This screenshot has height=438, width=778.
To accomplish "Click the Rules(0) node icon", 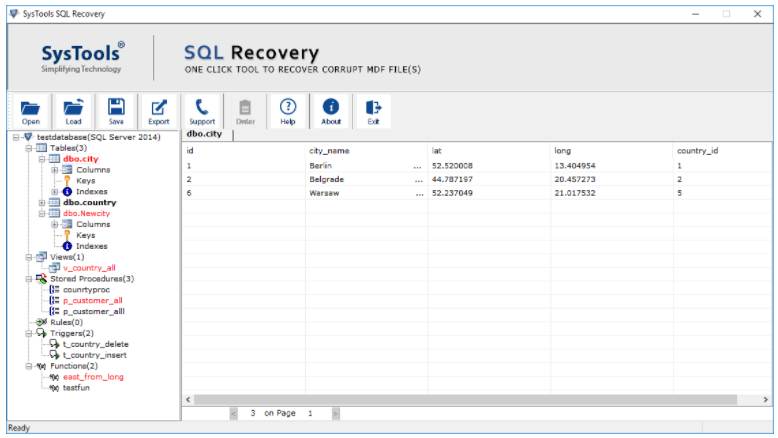I will pyautogui.click(x=42, y=322).
